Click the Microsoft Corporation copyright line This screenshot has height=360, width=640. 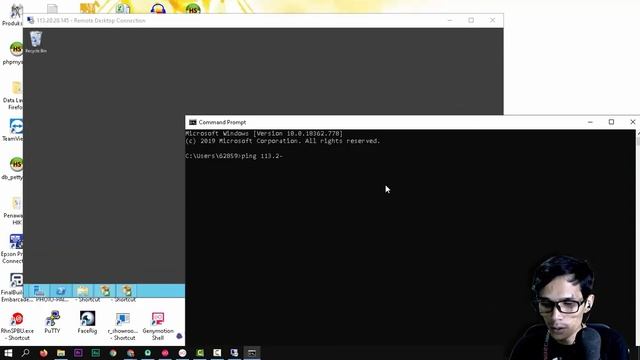point(283,141)
